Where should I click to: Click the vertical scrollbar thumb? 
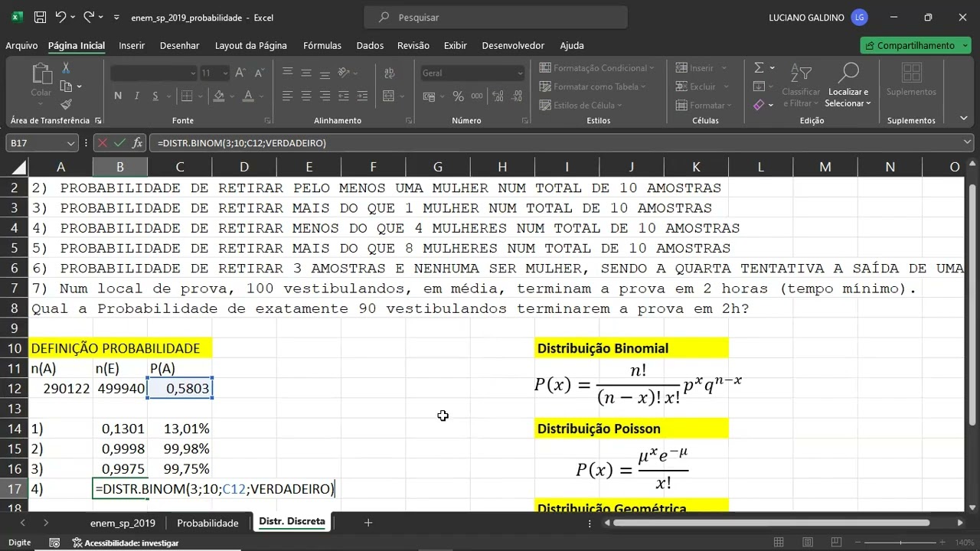click(972, 305)
